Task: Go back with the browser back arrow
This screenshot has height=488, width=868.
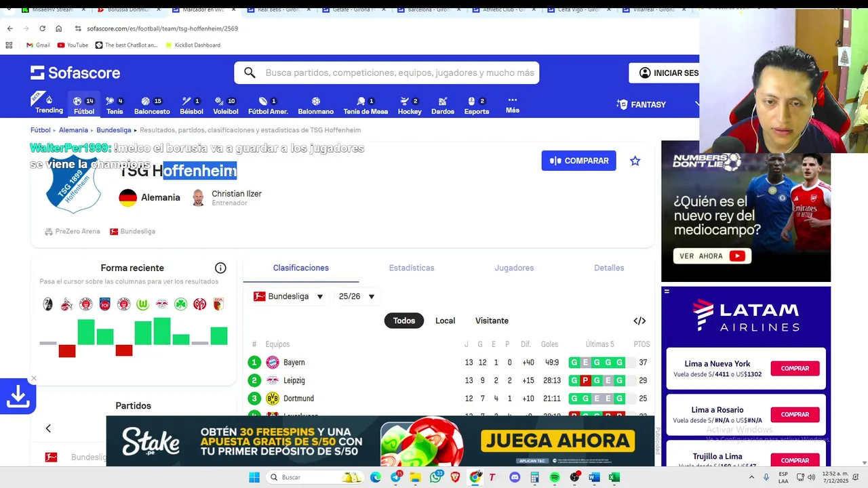Action: [9, 28]
